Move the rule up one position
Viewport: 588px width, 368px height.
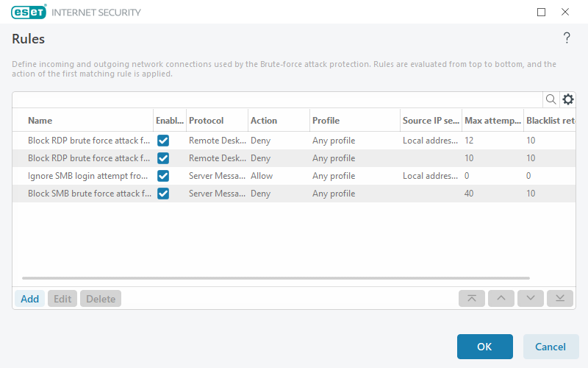pos(501,299)
